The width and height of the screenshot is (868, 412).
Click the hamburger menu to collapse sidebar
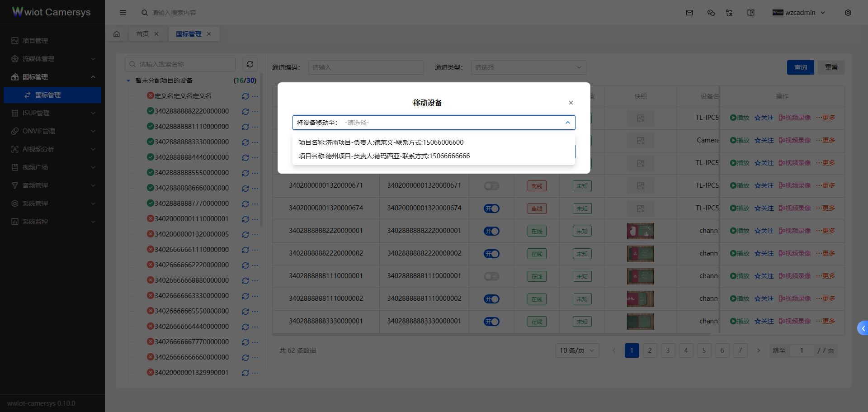[x=123, y=13]
